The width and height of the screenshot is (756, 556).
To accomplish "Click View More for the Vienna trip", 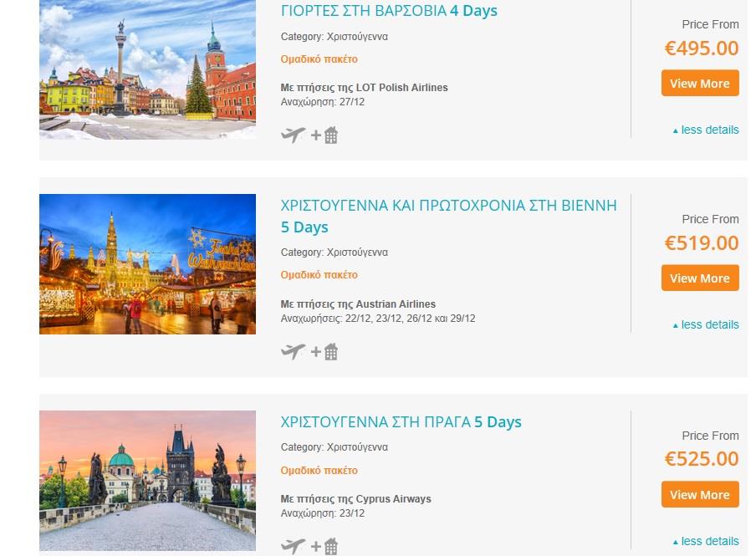I will pyautogui.click(x=700, y=278).
